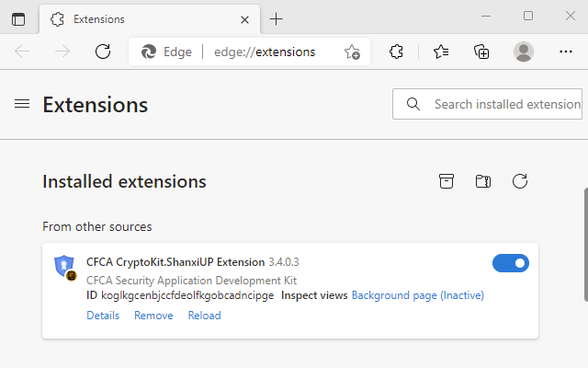Remove the CFCA CryptoKit extension
This screenshot has height=368, width=588.
[153, 316]
